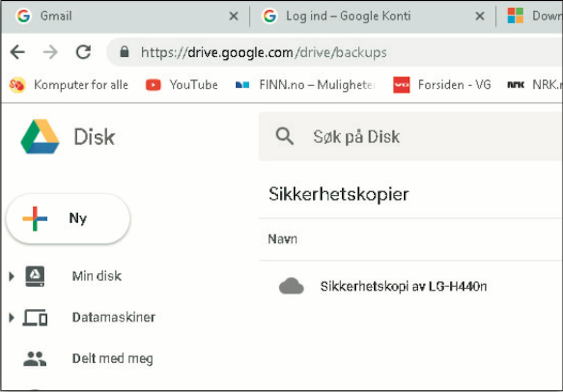
Task: Go back with the browser back arrow
Action: click(x=18, y=52)
